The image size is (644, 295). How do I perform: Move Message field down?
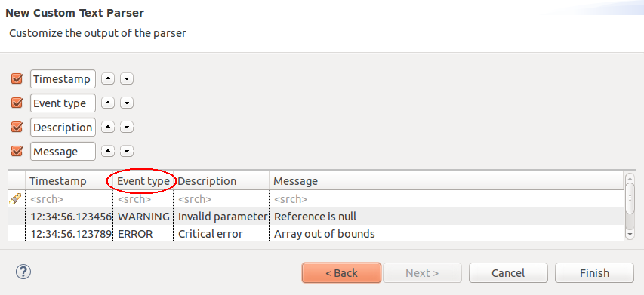(x=127, y=152)
